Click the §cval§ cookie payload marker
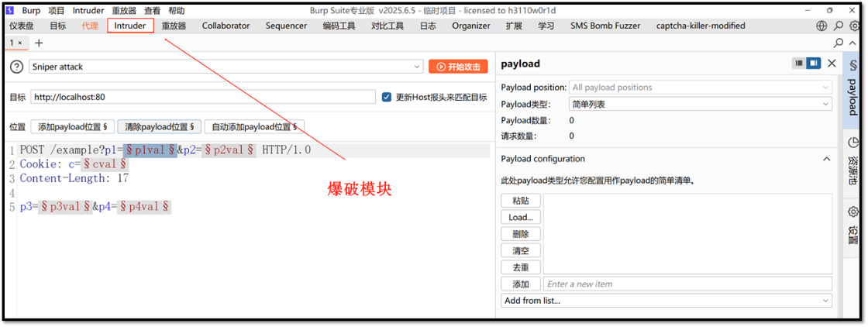 pos(105,164)
